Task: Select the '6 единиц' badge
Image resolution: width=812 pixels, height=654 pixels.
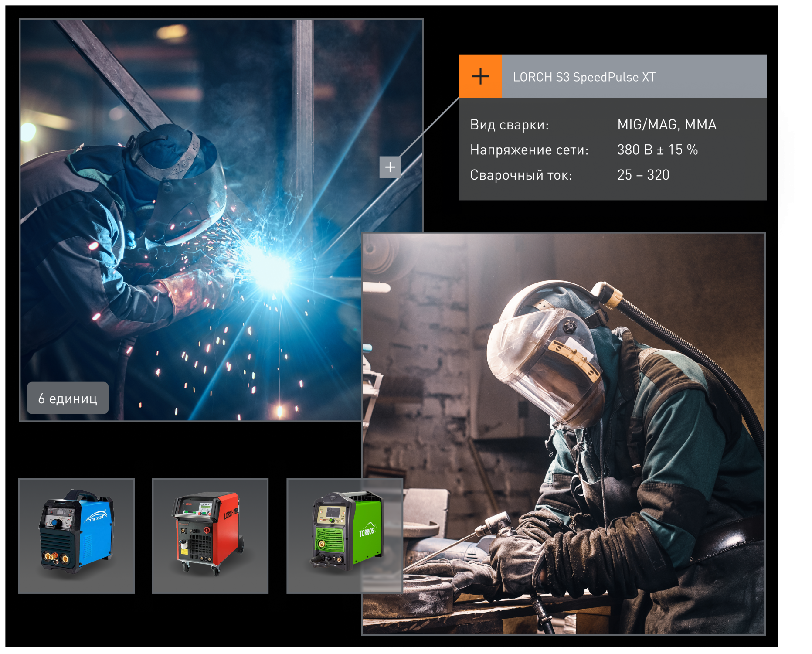Action: point(68,399)
